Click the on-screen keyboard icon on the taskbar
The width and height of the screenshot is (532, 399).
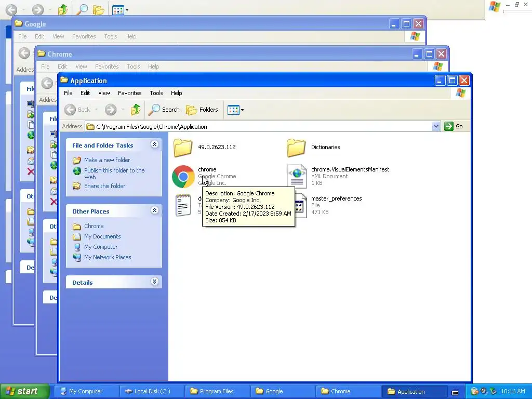tap(455, 392)
